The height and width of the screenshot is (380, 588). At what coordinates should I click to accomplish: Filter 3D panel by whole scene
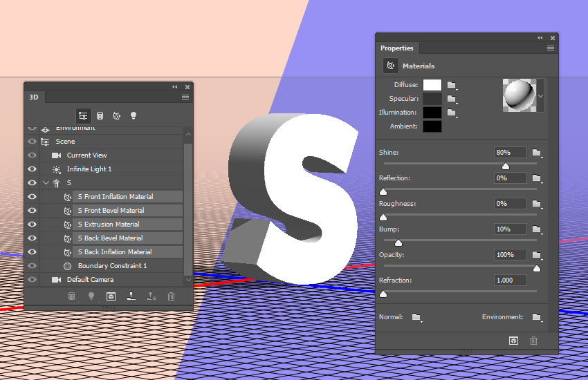click(83, 116)
